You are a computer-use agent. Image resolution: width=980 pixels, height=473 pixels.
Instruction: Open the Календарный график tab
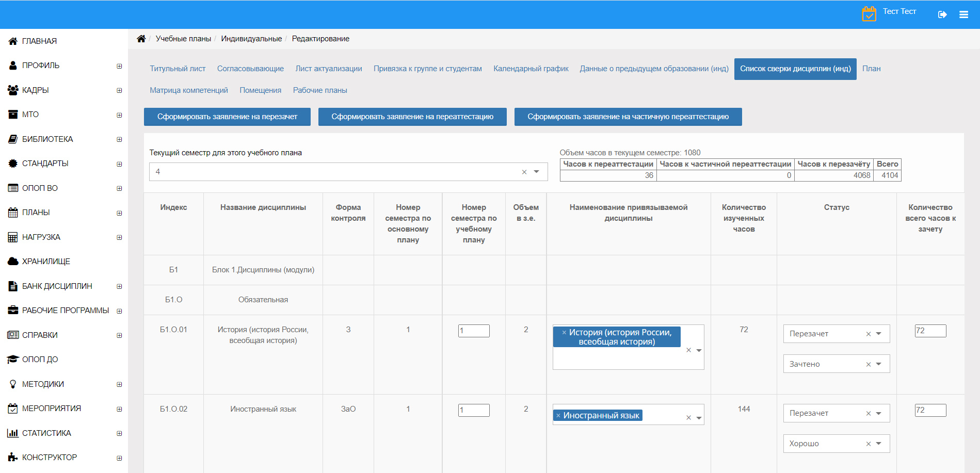(531, 69)
